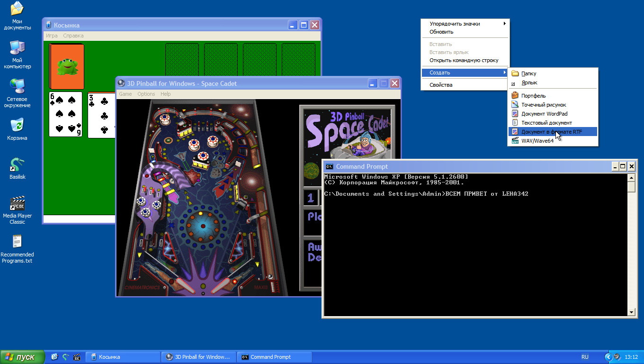
Task: Create a new Текстовый документ
Action: [553, 123]
